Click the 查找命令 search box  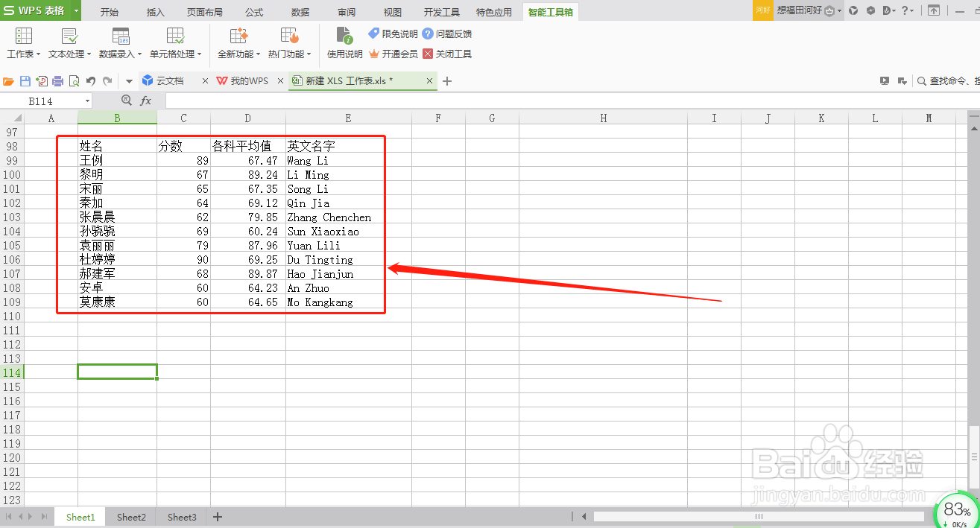click(x=947, y=81)
